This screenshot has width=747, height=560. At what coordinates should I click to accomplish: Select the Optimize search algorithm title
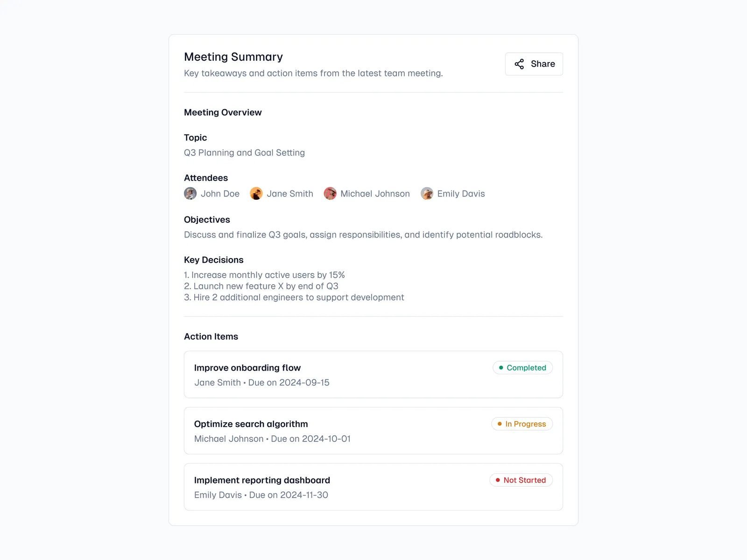251,424
